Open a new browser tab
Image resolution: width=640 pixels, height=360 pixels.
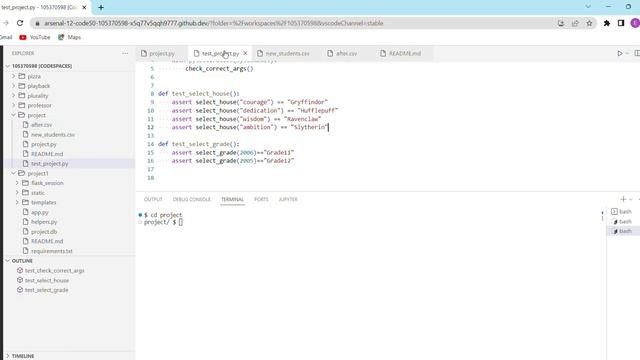pos(101,7)
